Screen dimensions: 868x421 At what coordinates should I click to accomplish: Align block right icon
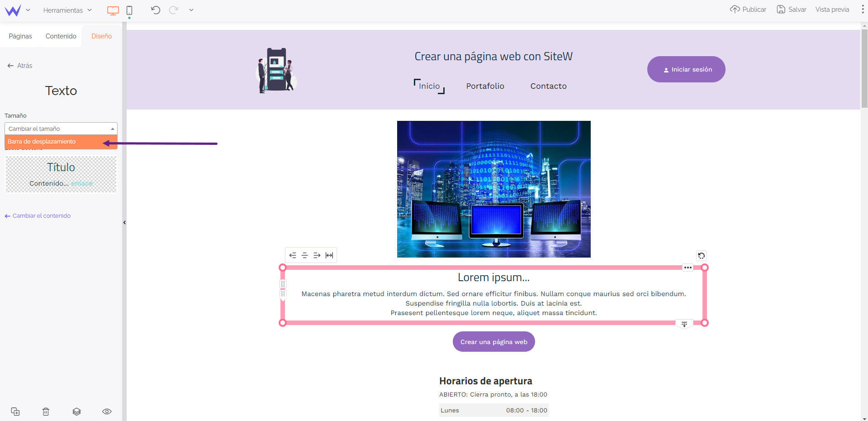[317, 255]
